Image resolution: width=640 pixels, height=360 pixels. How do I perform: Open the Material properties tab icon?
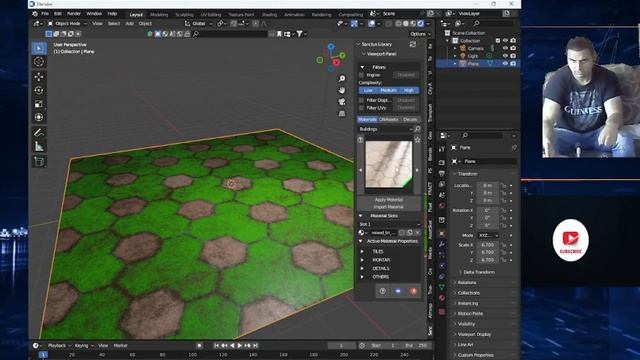pyautogui.click(x=442, y=298)
